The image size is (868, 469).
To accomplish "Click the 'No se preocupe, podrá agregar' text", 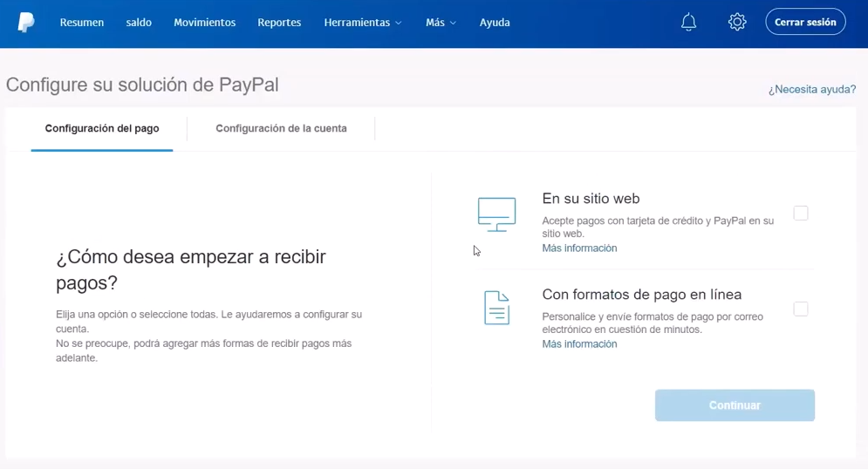I will point(204,350).
